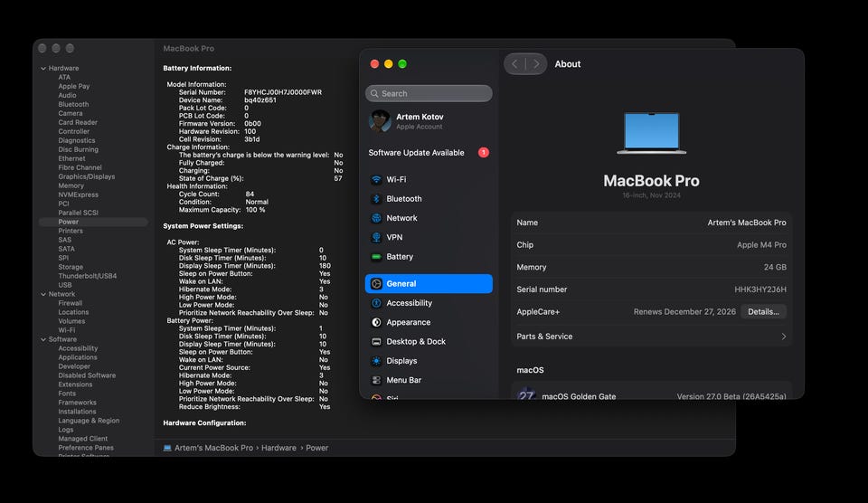This screenshot has width=868, height=503.
Task: Select NVMExpress in System Information sidebar
Action: [x=78, y=195]
